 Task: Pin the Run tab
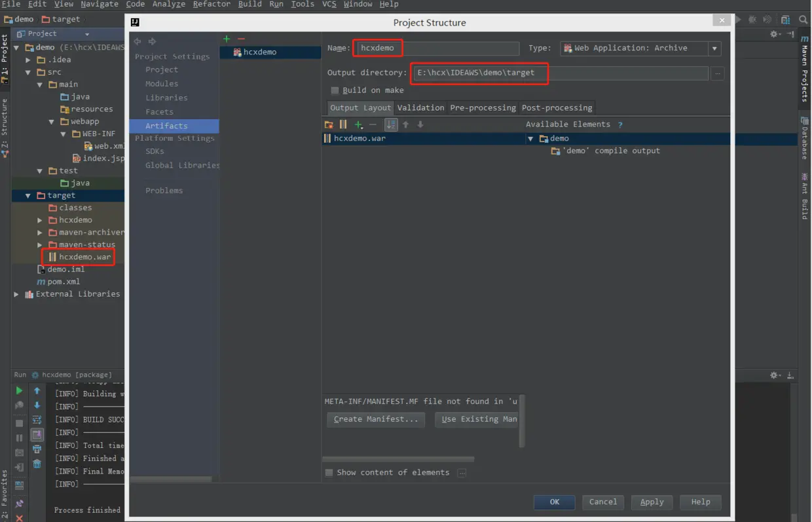point(19,504)
